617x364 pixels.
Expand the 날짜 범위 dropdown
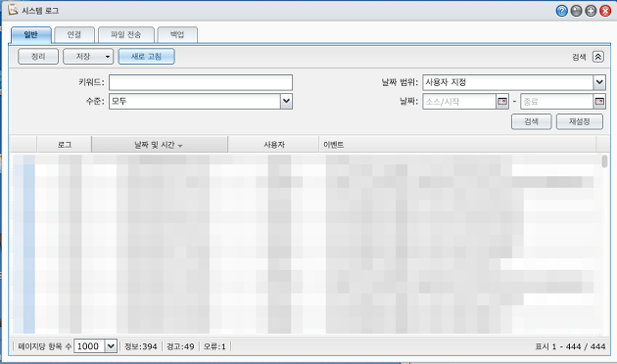(x=599, y=82)
